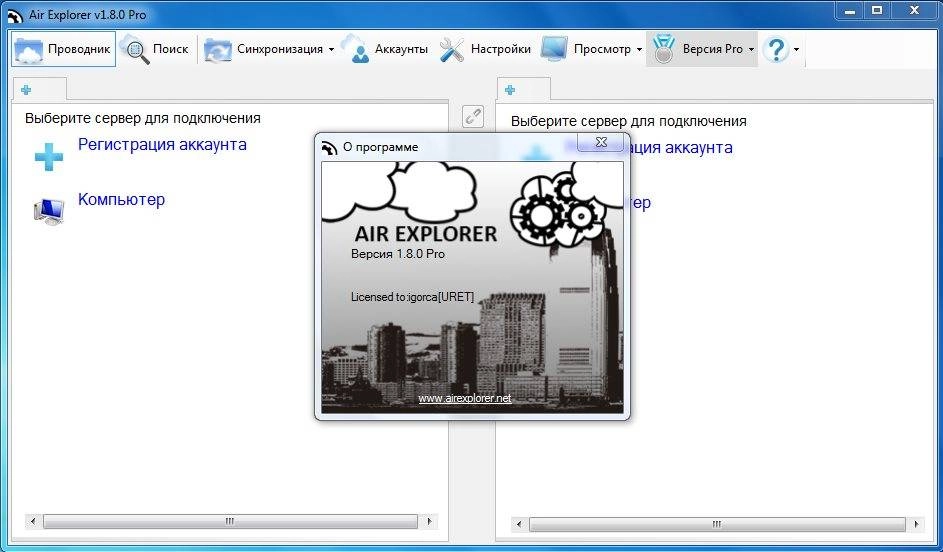
Task: Click the Просмотр monitor icon
Action: (x=554, y=49)
